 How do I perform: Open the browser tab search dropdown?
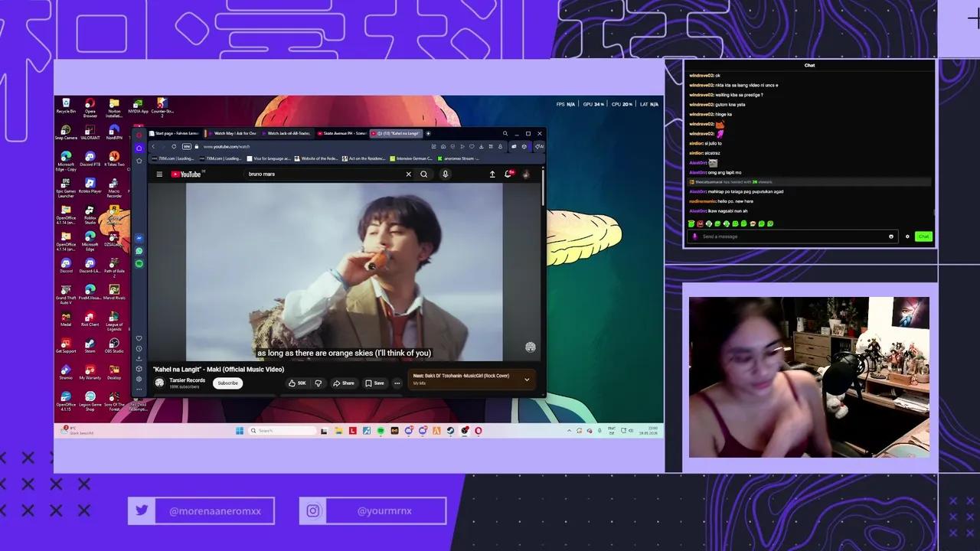coord(505,133)
